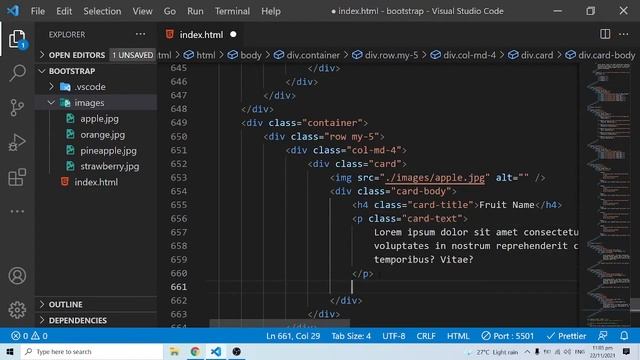Open the Extensions view
Screen dimensions: 640x360
[x=17, y=177]
